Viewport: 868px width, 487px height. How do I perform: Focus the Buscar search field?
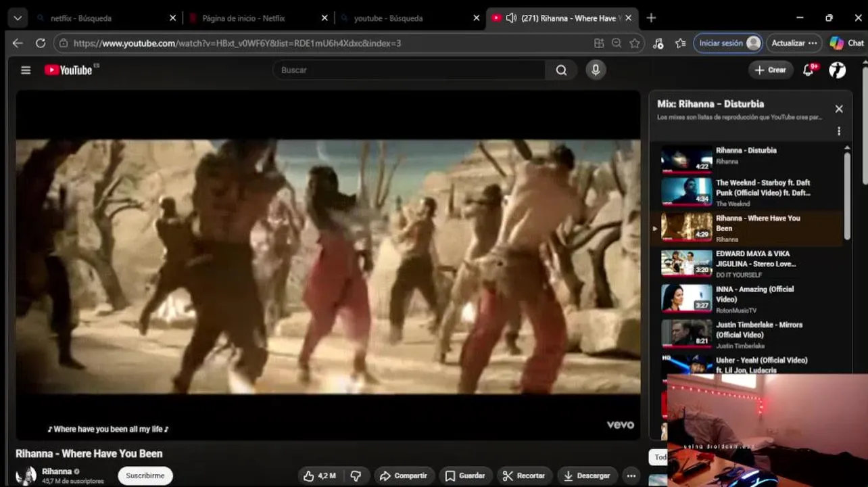409,70
